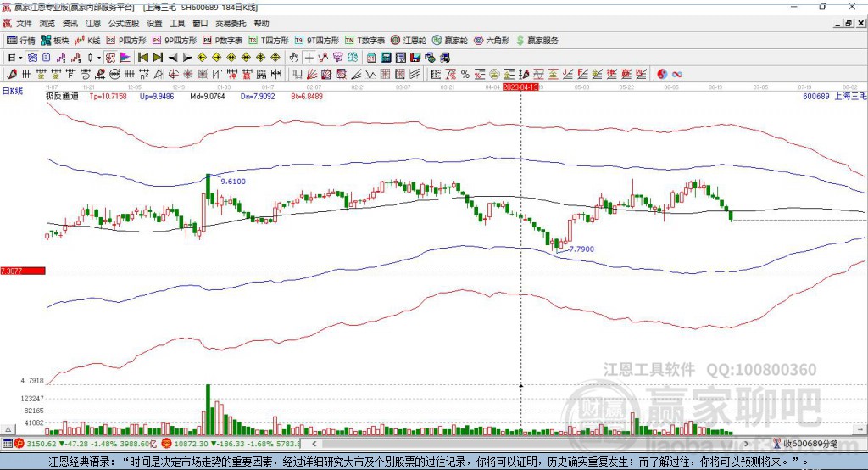Viewport: 868px width, 470px height.
Task: Open the 江恩 menu
Action: point(93,23)
